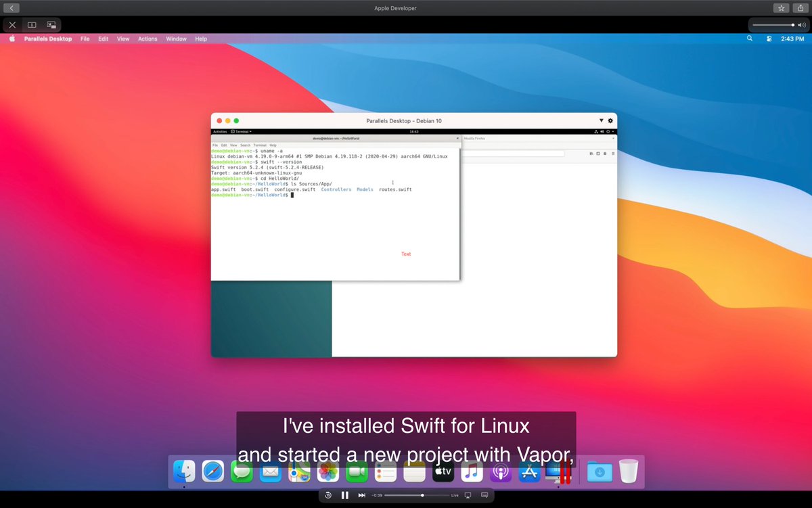Close the Debian terminal window
The image size is (812, 508).
click(457, 138)
